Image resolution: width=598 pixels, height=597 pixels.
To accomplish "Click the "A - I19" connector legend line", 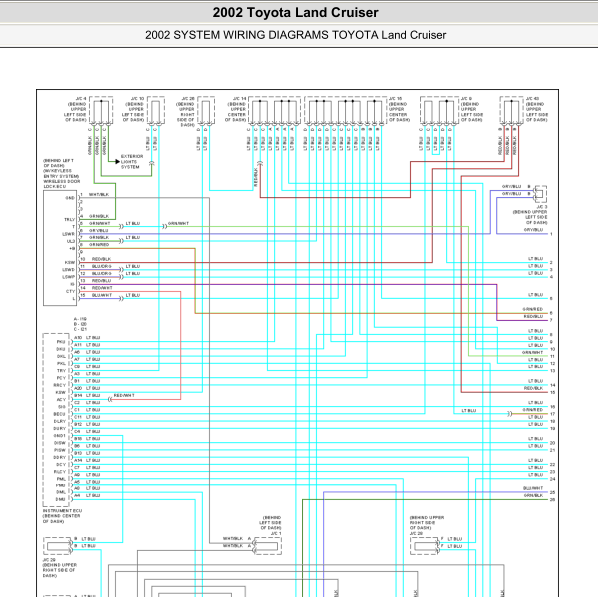I will pos(80,319).
